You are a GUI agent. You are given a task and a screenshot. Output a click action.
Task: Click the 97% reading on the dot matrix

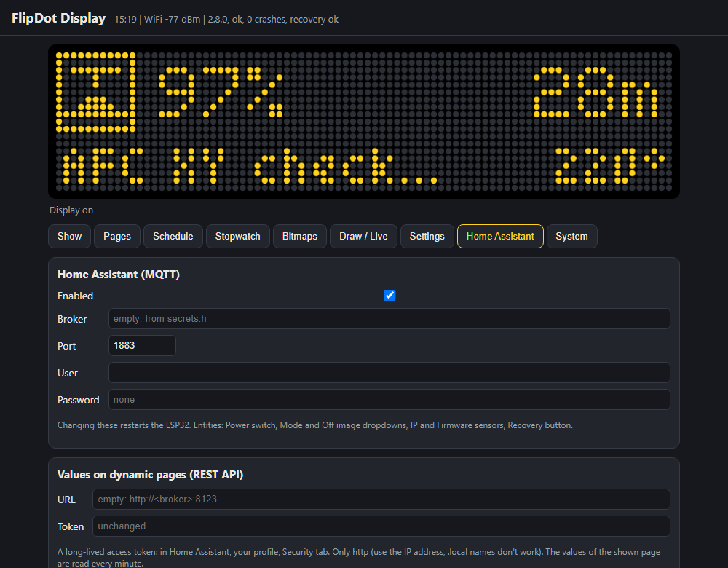pos(221,92)
